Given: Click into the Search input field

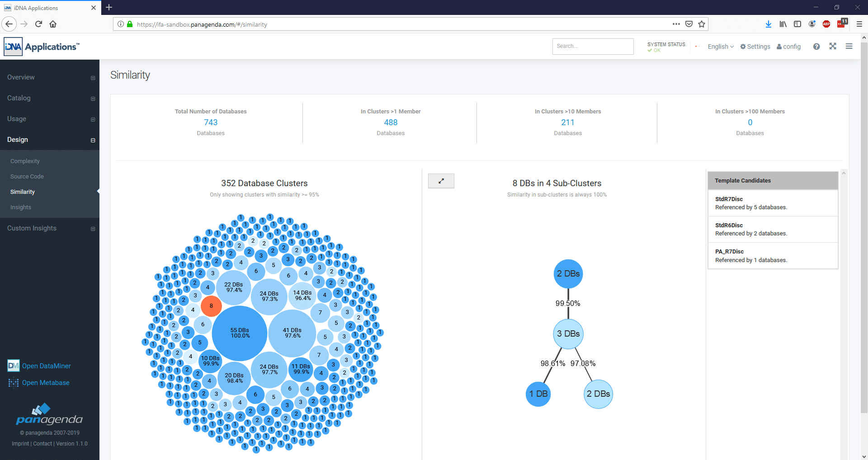Looking at the screenshot, I should tap(593, 46).
